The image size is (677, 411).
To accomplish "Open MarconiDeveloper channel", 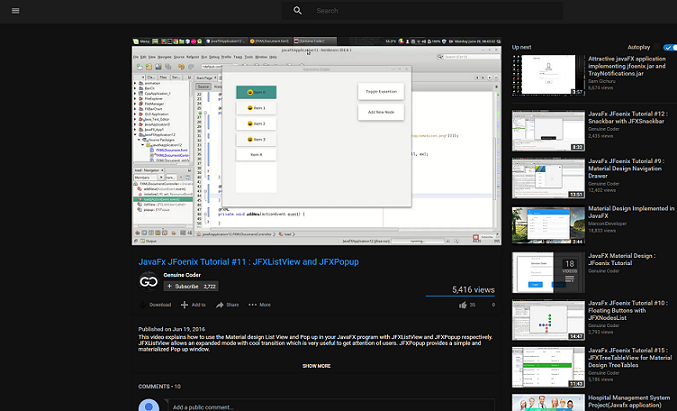I will 607,224.
